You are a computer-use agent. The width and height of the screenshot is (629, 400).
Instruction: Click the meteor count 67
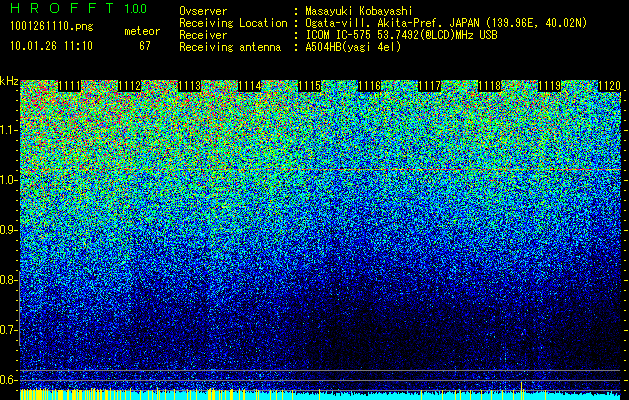pyautogui.click(x=145, y=46)
